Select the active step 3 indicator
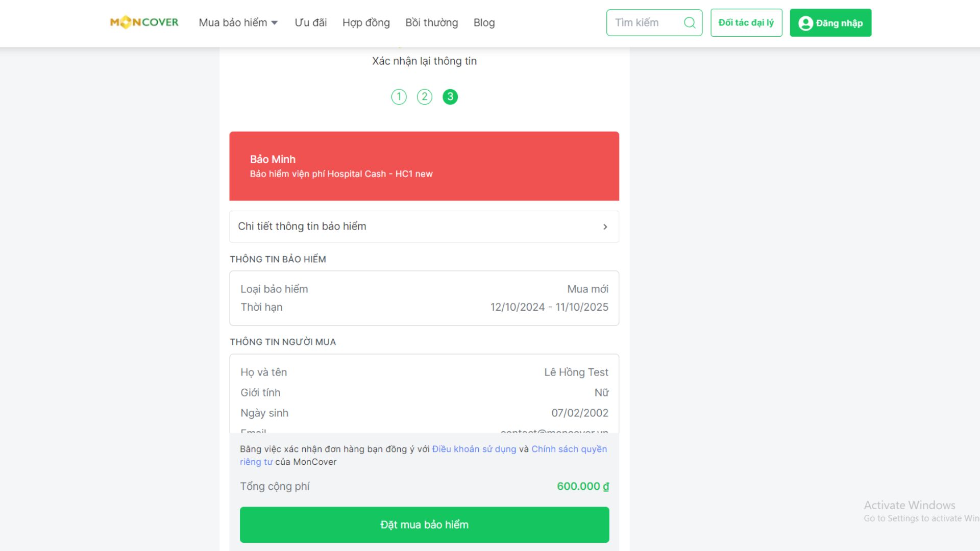The height and width of the screenshot is (551, 980). [450, 96]
